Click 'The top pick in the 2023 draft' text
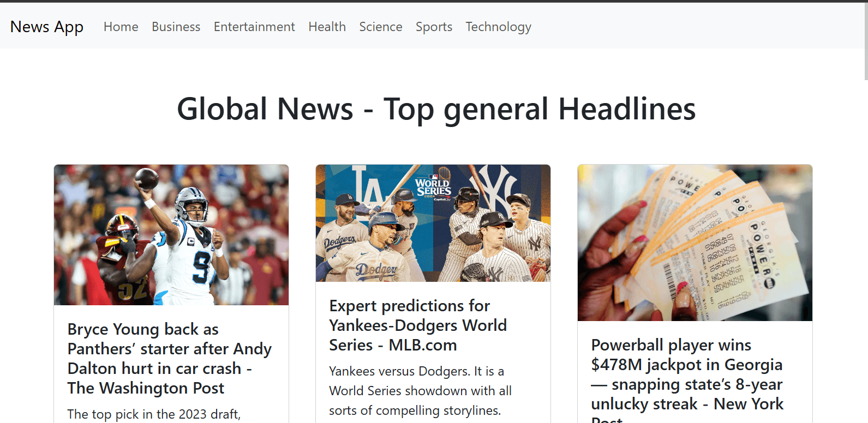 pyautogui.click(x=154, y=414)
